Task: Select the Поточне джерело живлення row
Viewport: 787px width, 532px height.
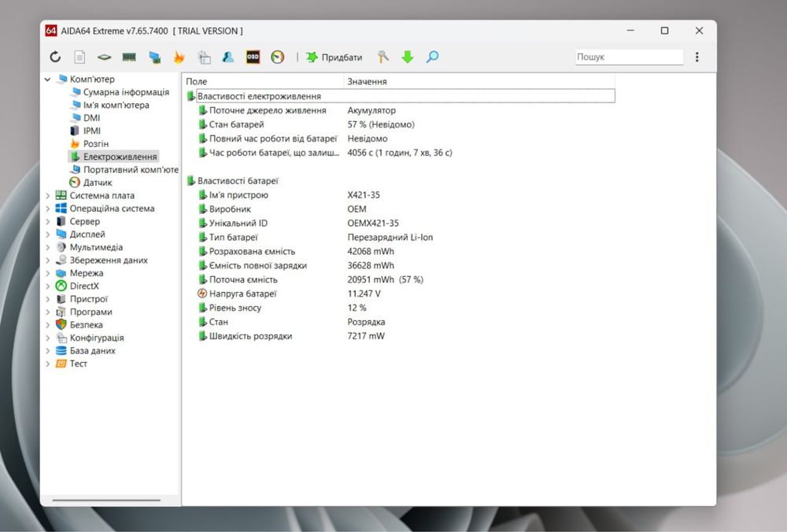Action: tap(400, 110)
